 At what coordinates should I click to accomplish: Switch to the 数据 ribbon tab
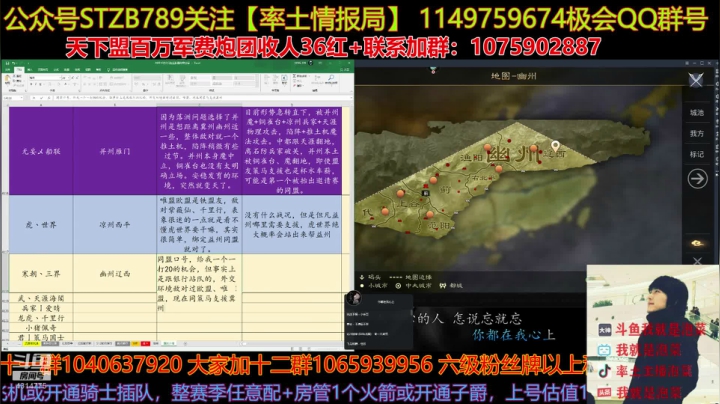pyautogui.click(x=67, y=70)
